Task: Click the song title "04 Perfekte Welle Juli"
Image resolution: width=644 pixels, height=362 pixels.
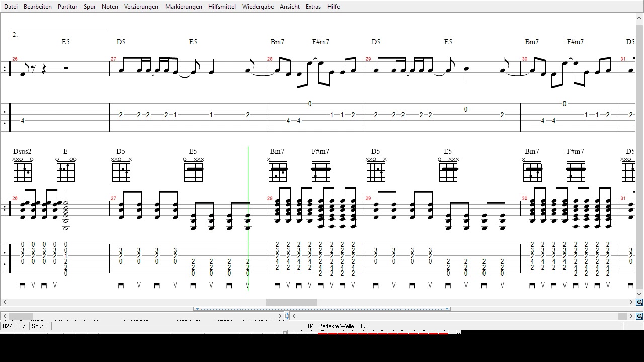Action: tap(338, 326)
